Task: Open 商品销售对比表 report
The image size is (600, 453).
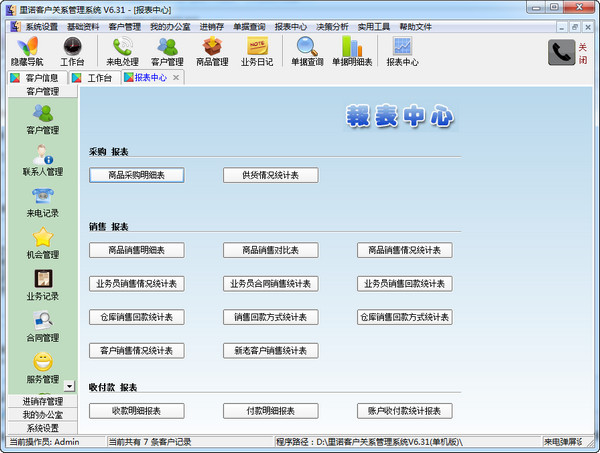Action: (x=271, y=250)
